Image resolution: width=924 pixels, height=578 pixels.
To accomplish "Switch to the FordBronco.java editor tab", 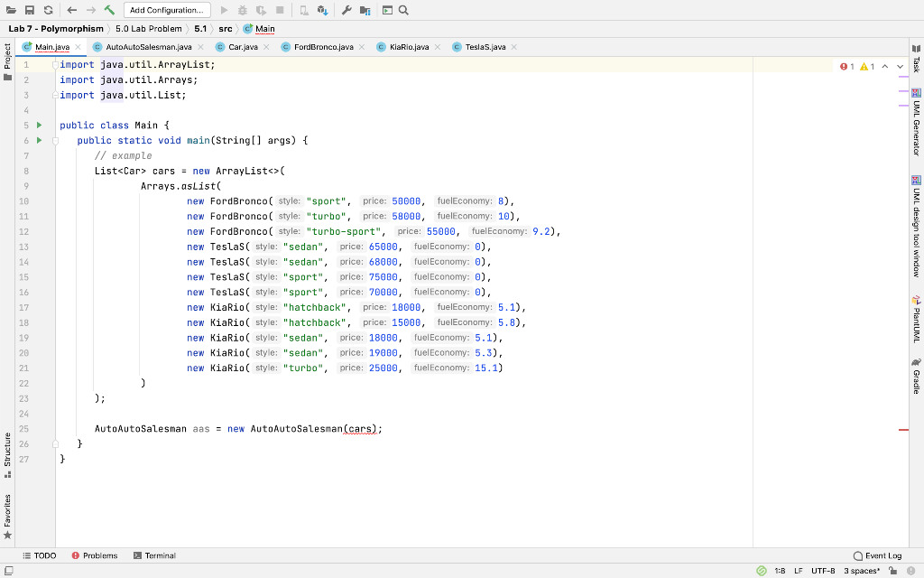I will [323, 46].
